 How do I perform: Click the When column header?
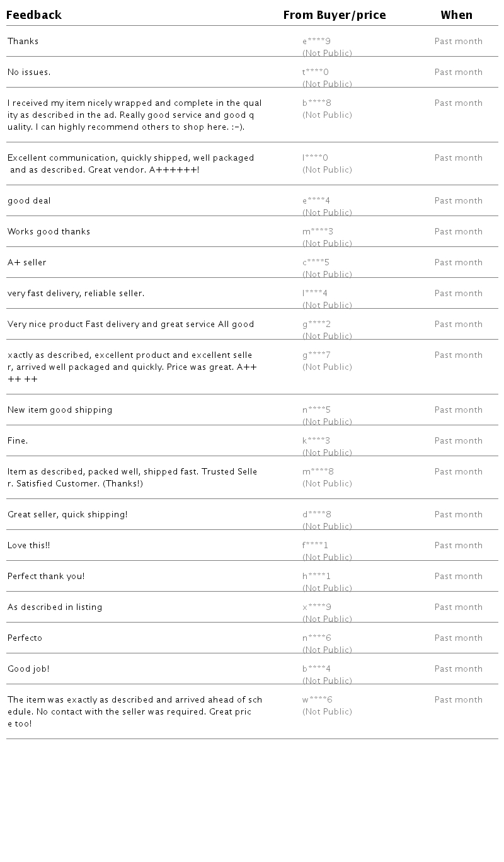[x=456, y=15]
